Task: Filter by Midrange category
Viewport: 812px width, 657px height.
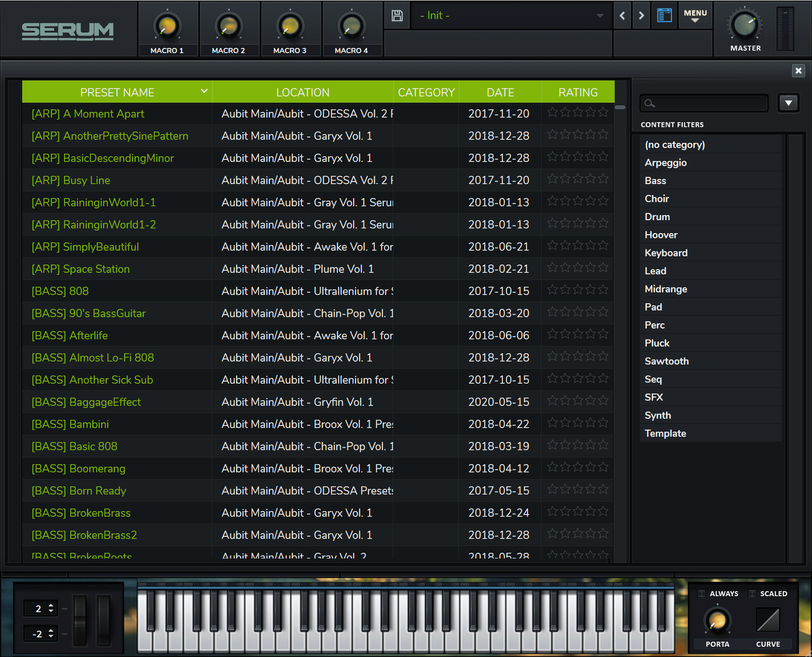Action: 711,289
